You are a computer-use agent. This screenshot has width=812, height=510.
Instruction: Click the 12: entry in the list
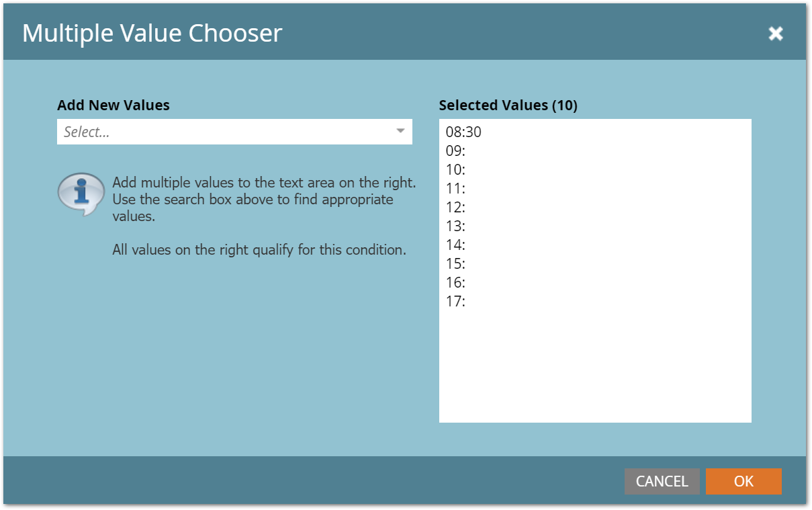[x=456, y=208]
